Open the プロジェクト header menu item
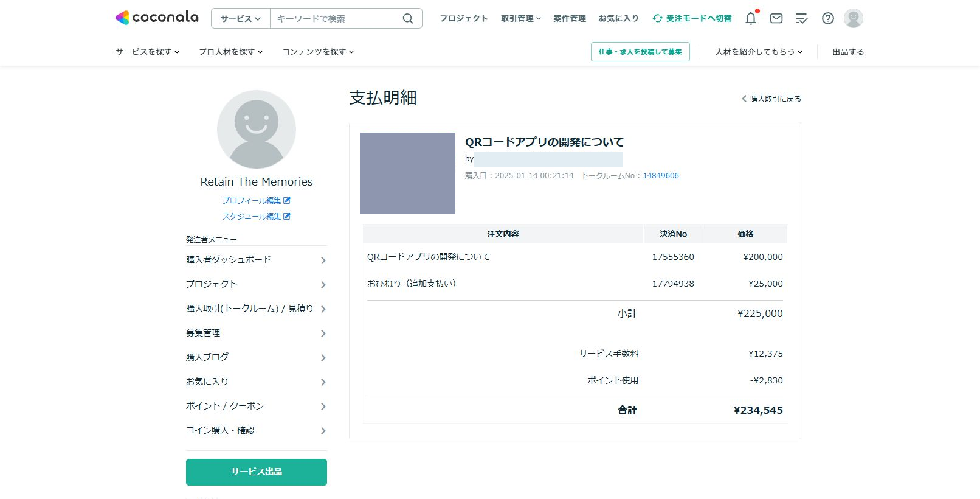The image size is (980, 499). [464, 18]
